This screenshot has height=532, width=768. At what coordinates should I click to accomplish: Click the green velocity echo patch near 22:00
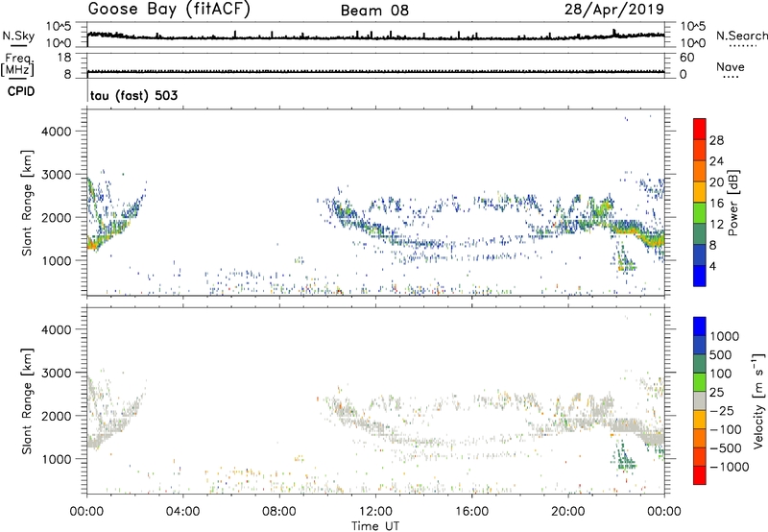tap(623, 457)
